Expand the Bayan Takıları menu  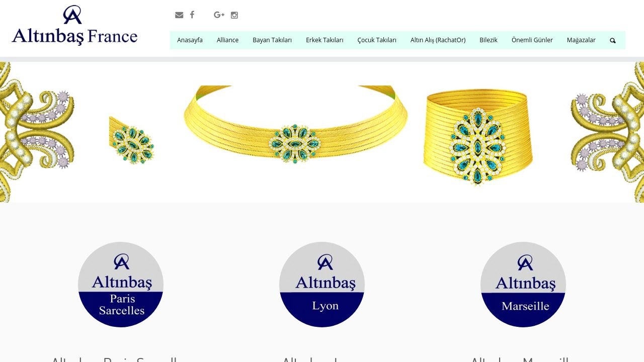click(272, 40)
